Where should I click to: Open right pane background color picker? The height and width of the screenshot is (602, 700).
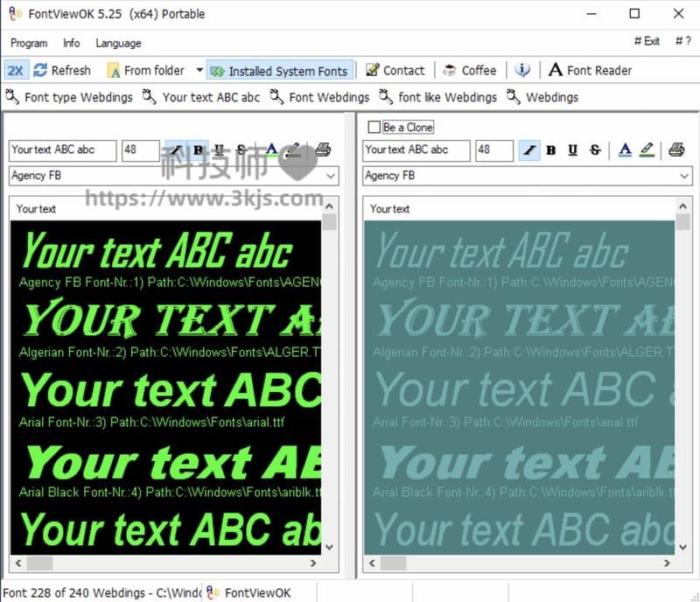tap(647, 150)
